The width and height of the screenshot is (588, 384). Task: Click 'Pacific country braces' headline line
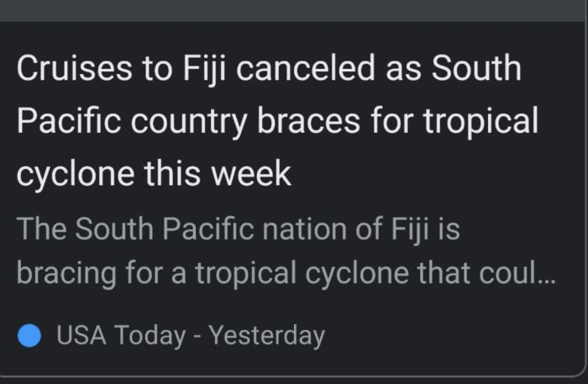point(188,121)
